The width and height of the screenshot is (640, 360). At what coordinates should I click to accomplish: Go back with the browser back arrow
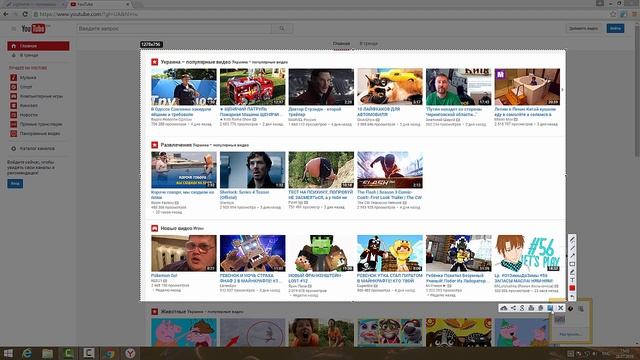tap(6, 14)
